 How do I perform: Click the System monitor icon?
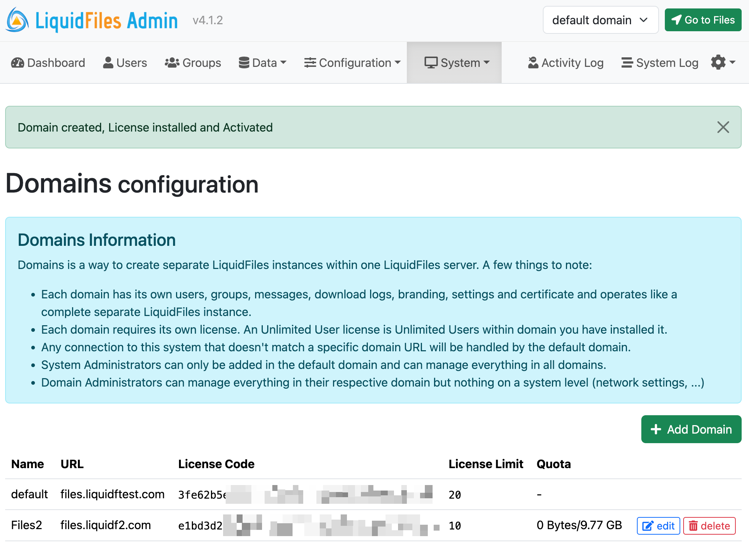(431, 62)
